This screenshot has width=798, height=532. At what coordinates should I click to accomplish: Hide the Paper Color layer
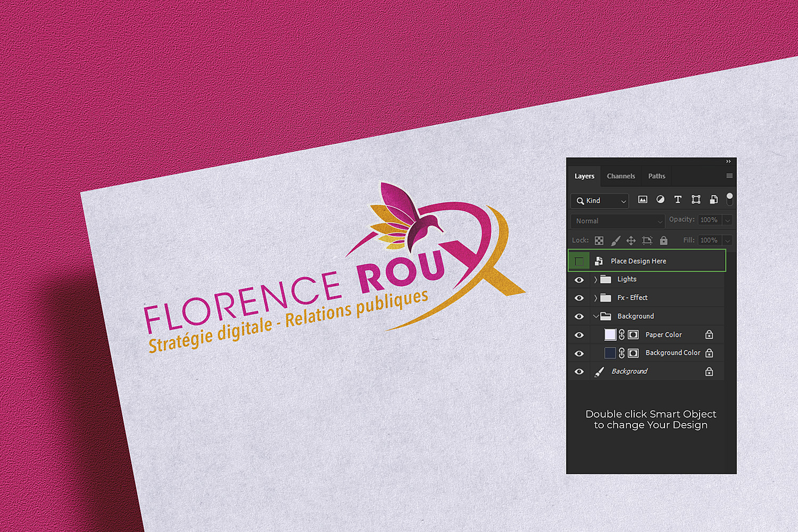[x=579, y=335]
